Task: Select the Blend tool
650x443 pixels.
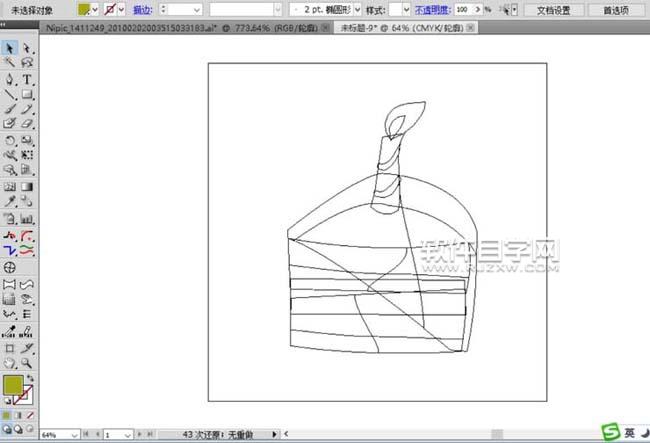Action: (27, 201)
